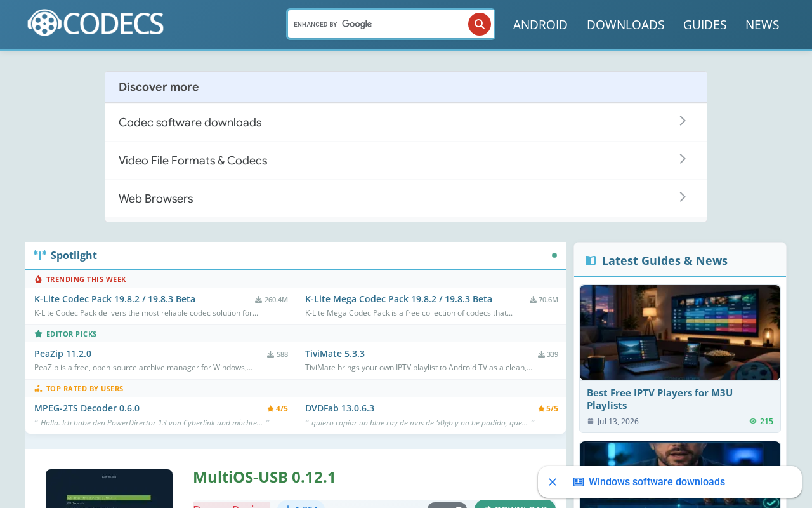Close the Windows software downloads popup
Viewport: 812px width, 508px height.
pyautogui.click(x=553, y=482)
